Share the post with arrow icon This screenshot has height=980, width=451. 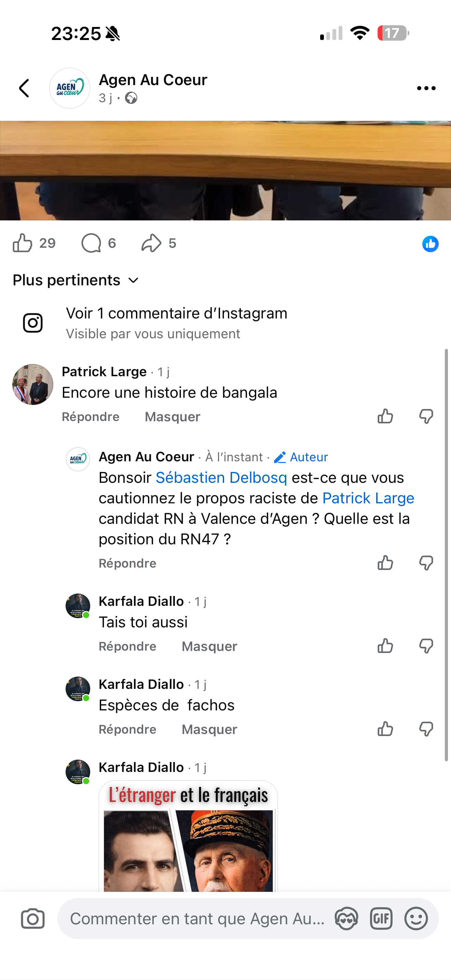pos(151,243)
